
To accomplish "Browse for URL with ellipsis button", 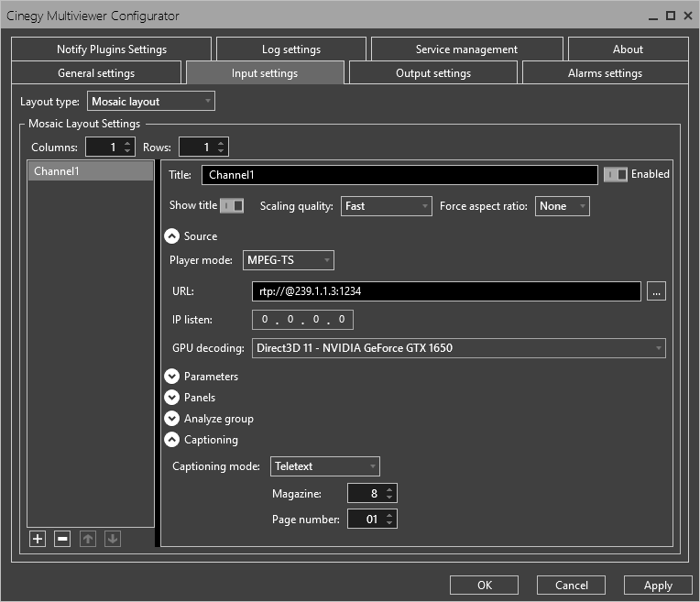I will click(656, 291).
